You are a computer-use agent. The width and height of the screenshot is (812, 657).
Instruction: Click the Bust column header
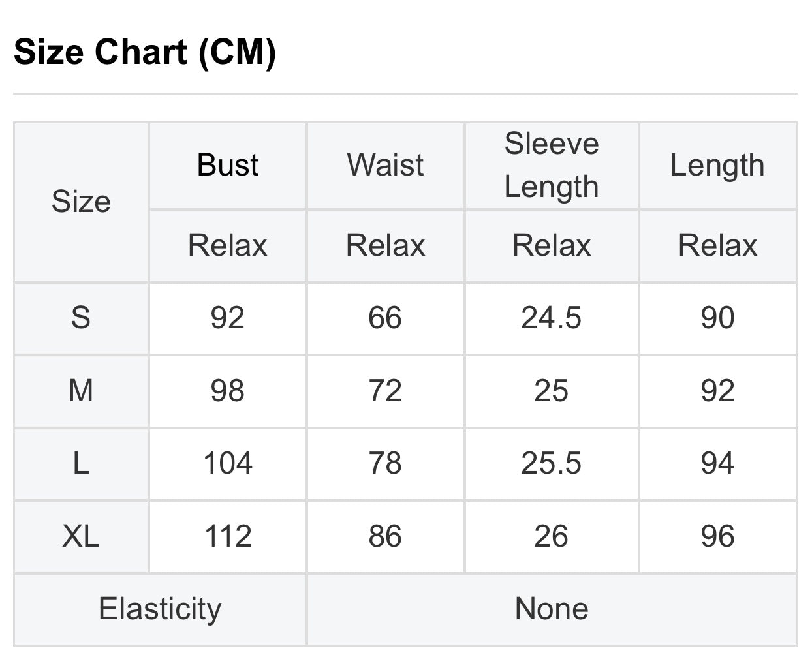coord(228,165)
